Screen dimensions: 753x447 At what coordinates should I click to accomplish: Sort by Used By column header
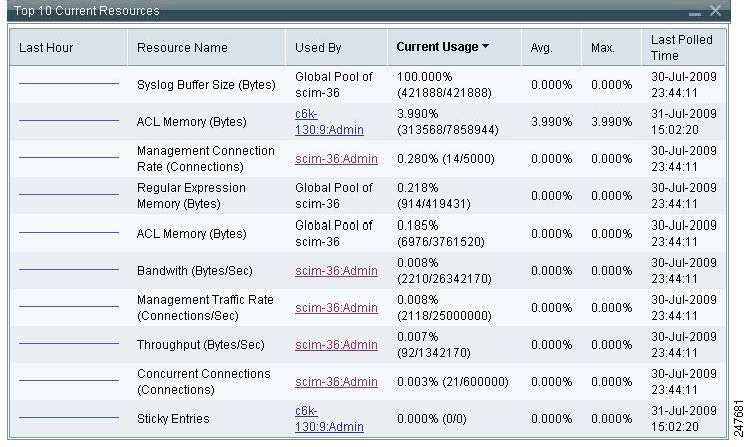pyautogui.click(x=318, y=47)
